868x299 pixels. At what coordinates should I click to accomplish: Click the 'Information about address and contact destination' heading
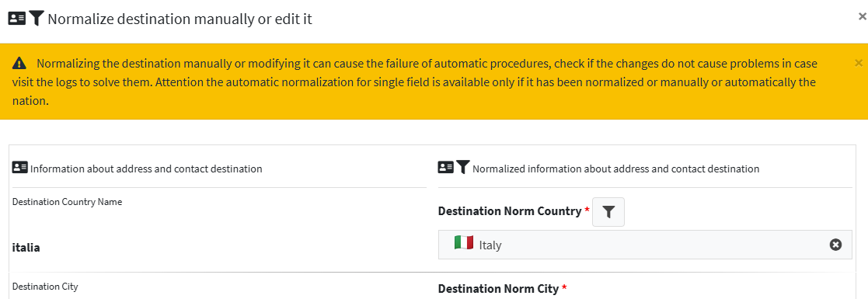(146, 169)
